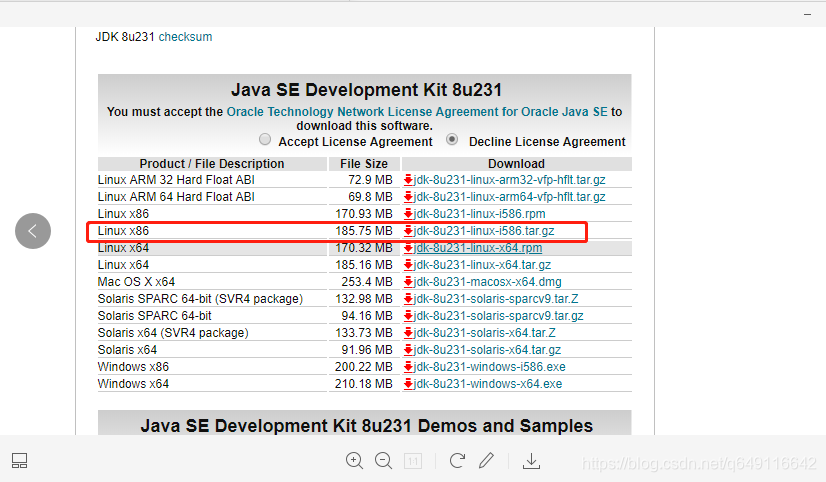826x482 pixels.
Task: Open Oracle Technology Network License Agreement link
Action: click(x=417, y=112)
